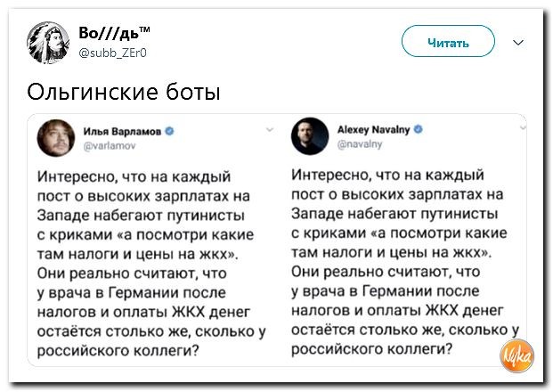The height and width of the screenshot is (392, 553).
Task: Click the verified badge beside Alexey Navalny
Action: [418, 129]
